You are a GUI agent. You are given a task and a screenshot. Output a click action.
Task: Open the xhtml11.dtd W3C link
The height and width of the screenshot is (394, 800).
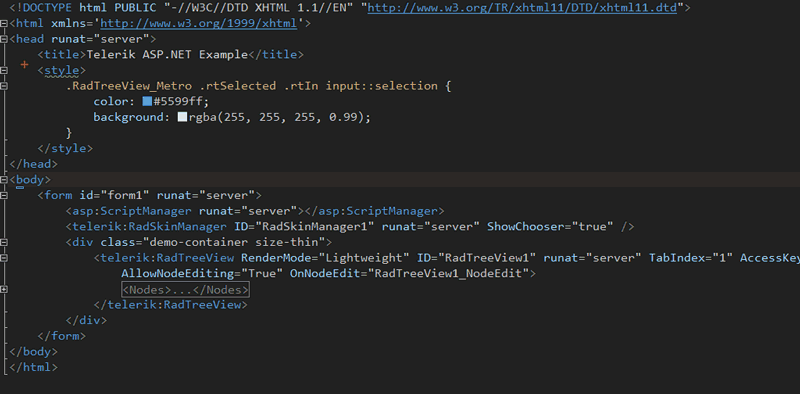click(522, 8)
